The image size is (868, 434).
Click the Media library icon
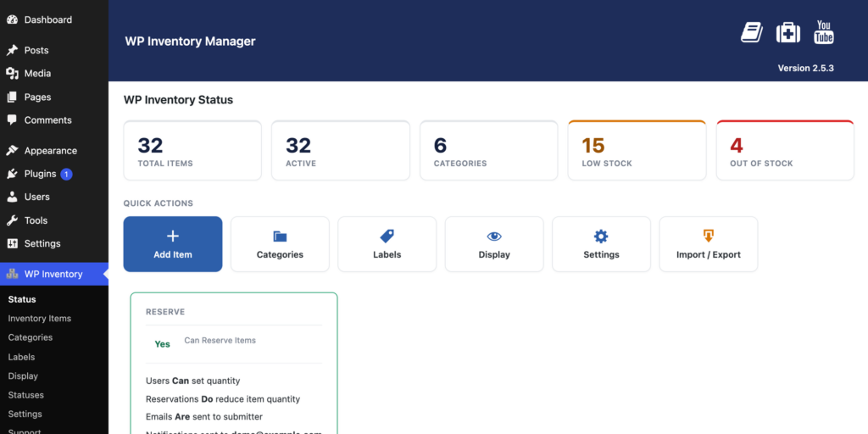(x=12, y=74)
